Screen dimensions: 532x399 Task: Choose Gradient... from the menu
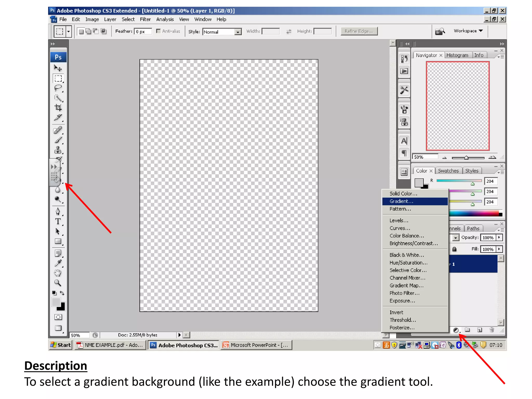(x=415, y=201)
